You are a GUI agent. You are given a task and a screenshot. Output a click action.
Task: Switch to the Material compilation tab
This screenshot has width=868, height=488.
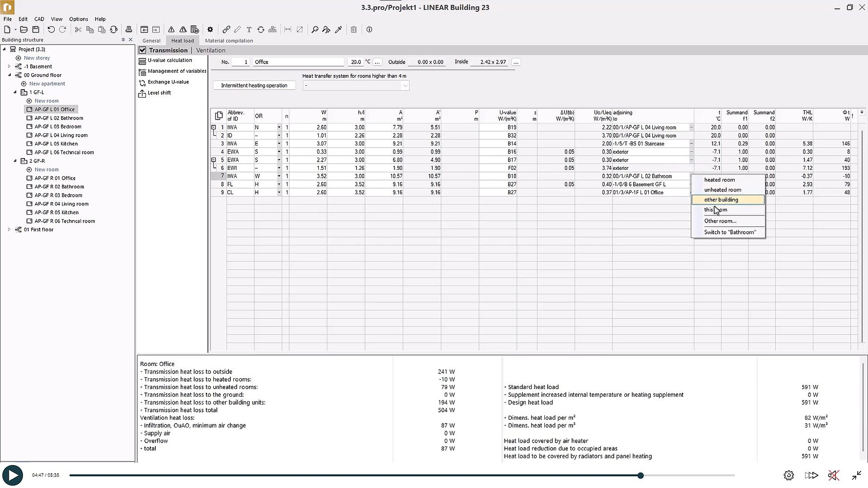[229, 41]
